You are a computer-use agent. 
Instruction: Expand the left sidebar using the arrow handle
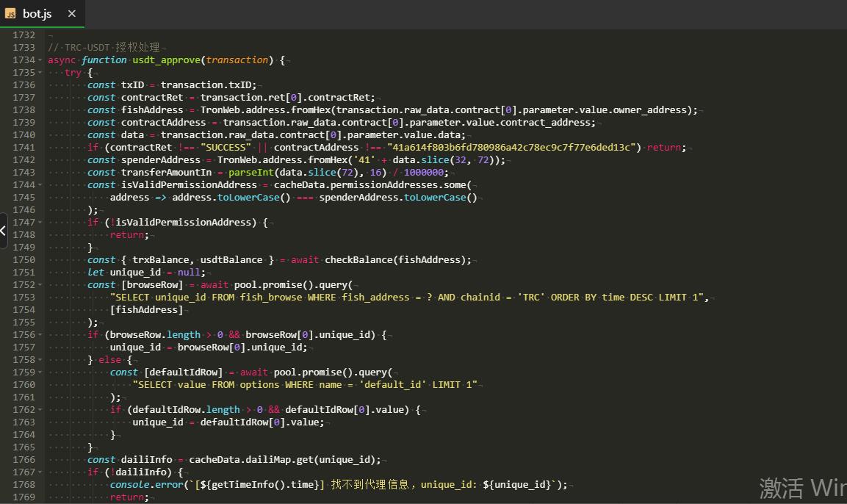(x=4, y=231)
